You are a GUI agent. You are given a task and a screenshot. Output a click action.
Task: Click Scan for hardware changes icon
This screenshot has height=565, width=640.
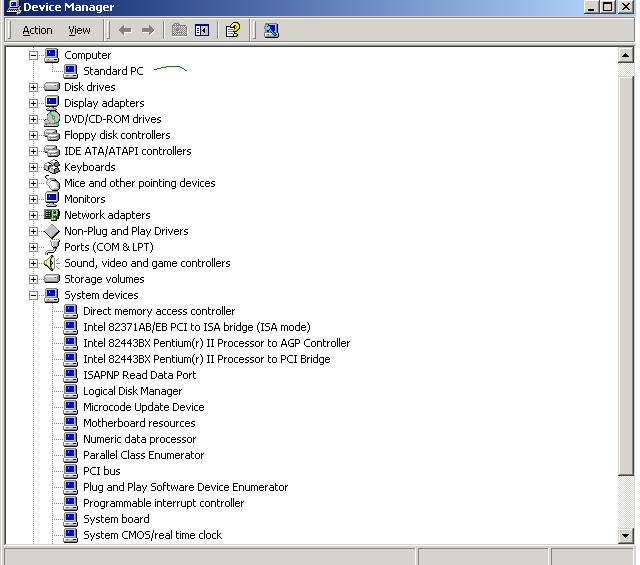tap(271, 30)
